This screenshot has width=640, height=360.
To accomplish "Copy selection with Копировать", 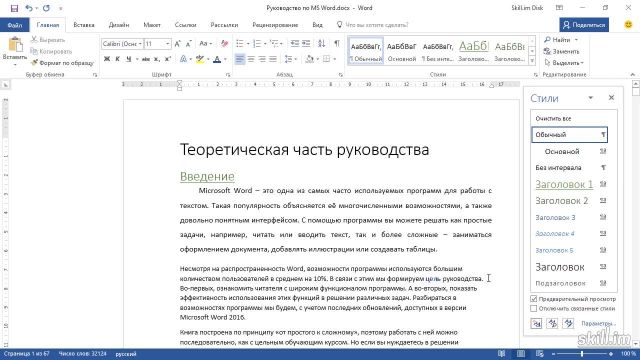I will (51, 51).
